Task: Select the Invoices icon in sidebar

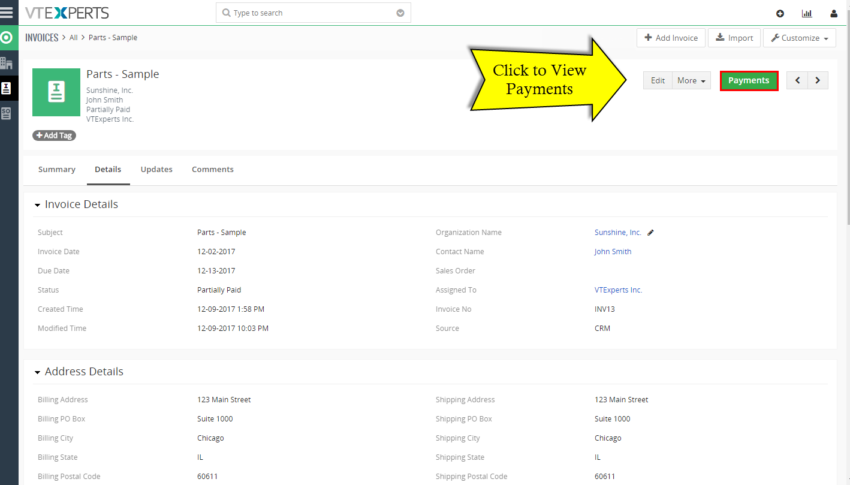Action: 7,88
